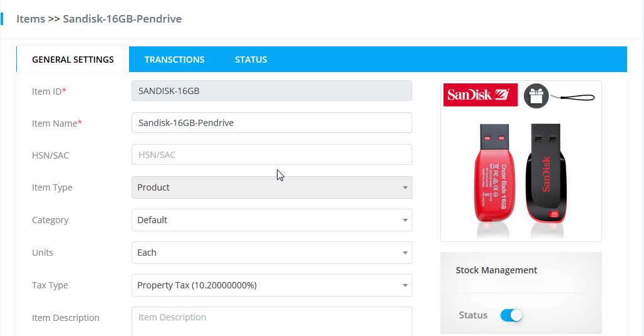The width and height of the screenshot is (644, 336).
Task: Focus the Item Name text field
Action: click(271, 123)
